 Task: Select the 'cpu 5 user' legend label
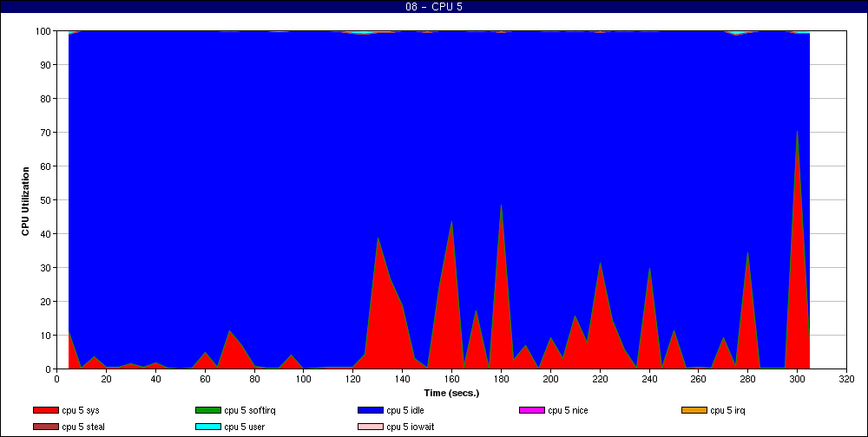(x=244, y=427)
